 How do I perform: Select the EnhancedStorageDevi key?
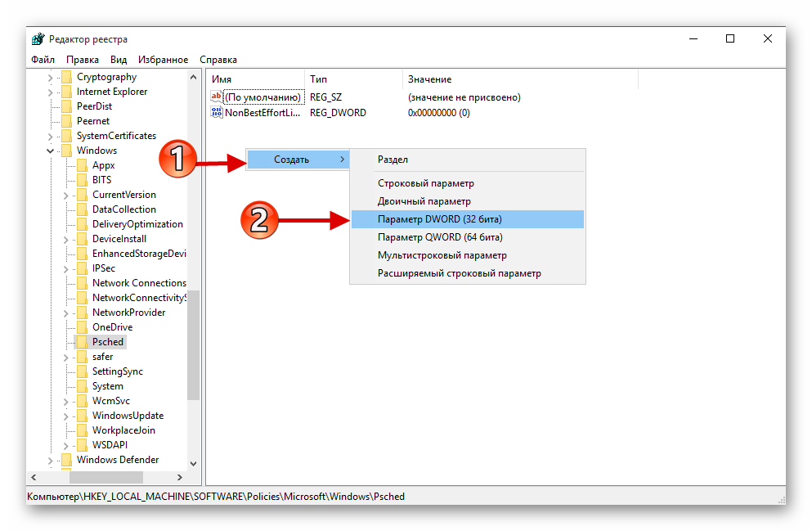(139, 254)
